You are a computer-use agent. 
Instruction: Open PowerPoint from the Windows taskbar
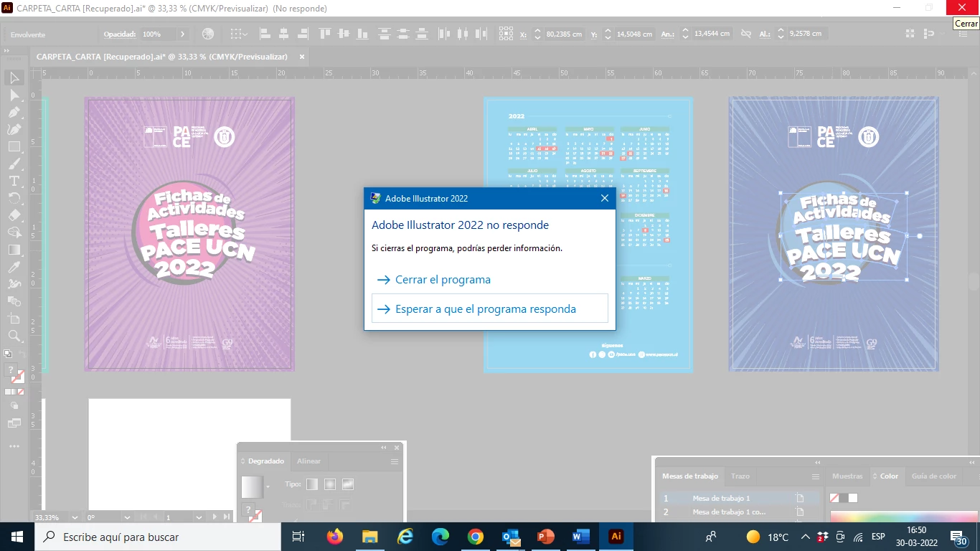click(x=546, y=537)
